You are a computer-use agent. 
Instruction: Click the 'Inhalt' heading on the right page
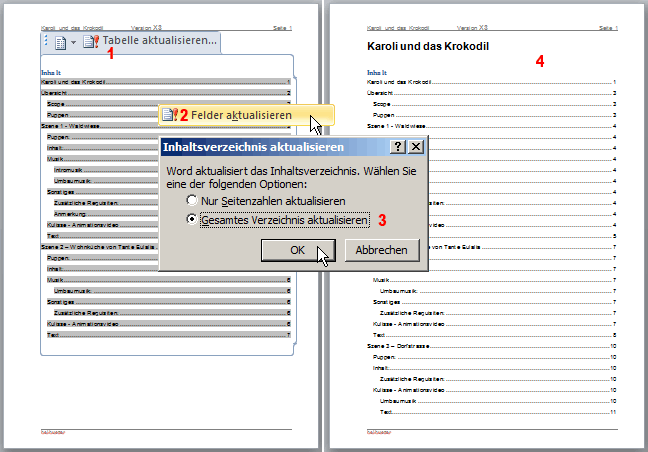(x=376, y=73)
